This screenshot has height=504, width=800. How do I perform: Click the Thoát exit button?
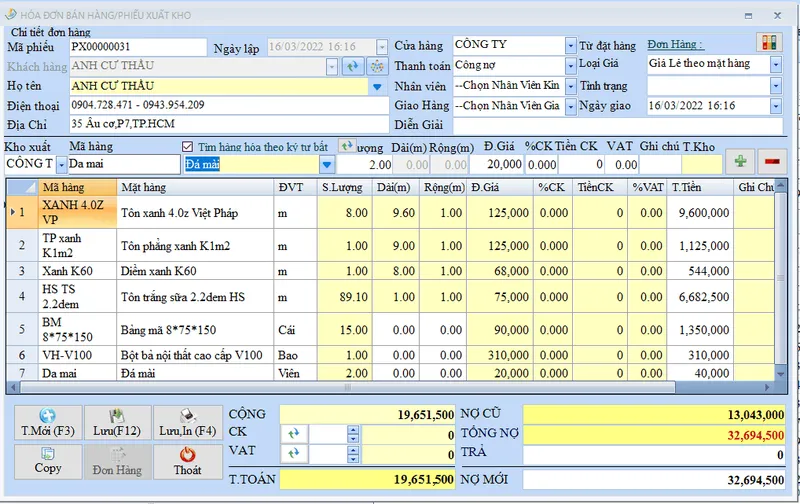188,461
